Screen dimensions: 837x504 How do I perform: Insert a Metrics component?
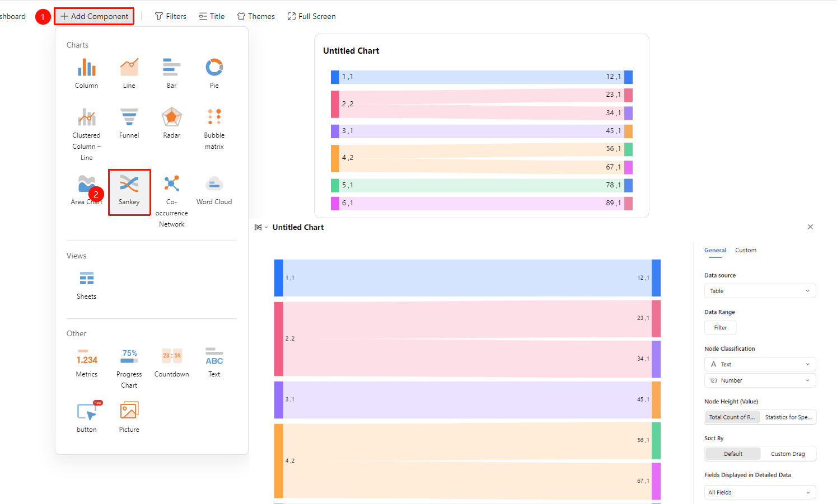pyautogui.click(x=87, y=362)
